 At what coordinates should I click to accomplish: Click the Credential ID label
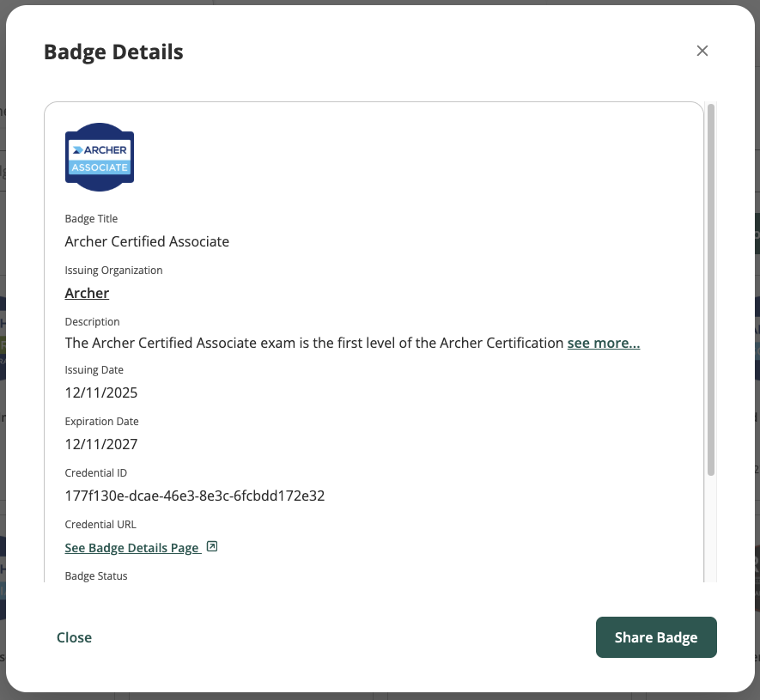tap(96, 473)
